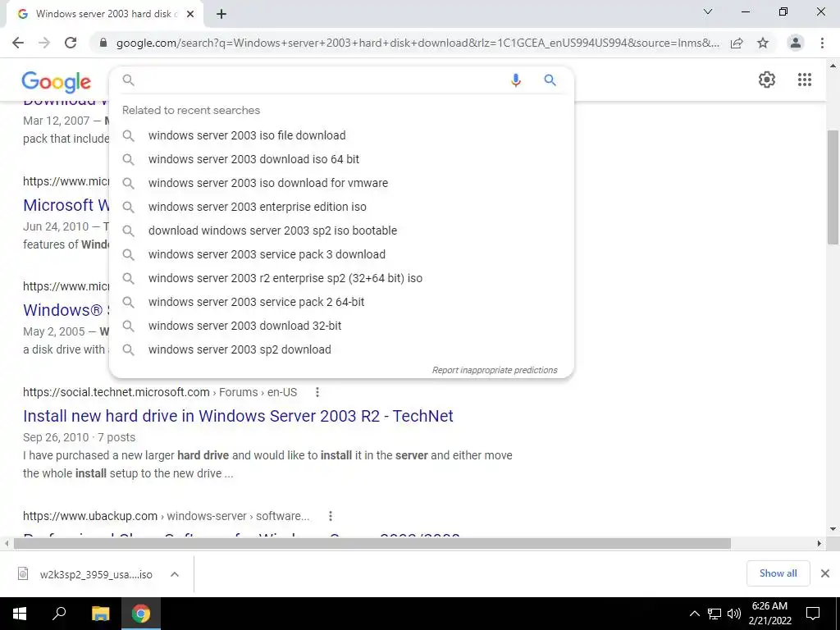Open taskbar search magnifier
The image size is (840, 630).
click(x=59, y=614)
